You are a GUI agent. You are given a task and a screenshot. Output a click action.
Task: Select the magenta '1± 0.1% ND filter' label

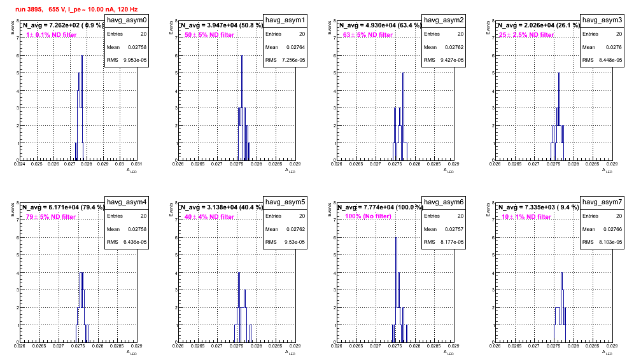(x=52, y=35)
